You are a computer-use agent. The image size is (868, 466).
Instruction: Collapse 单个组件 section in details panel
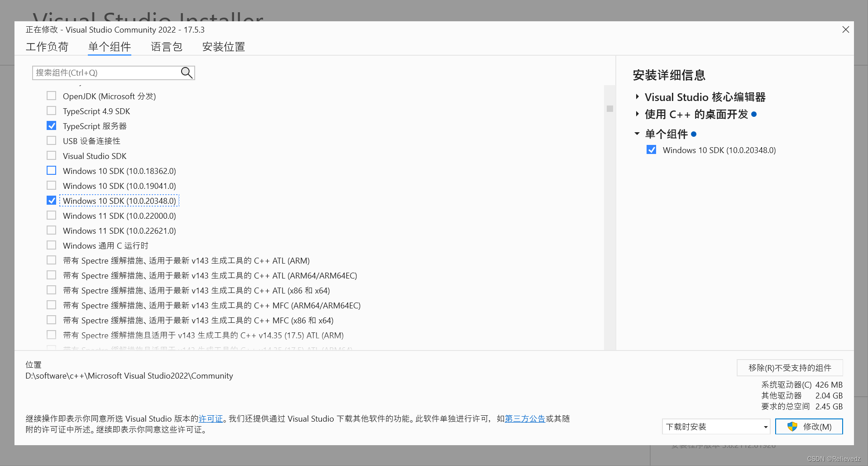tap(637, 134)
